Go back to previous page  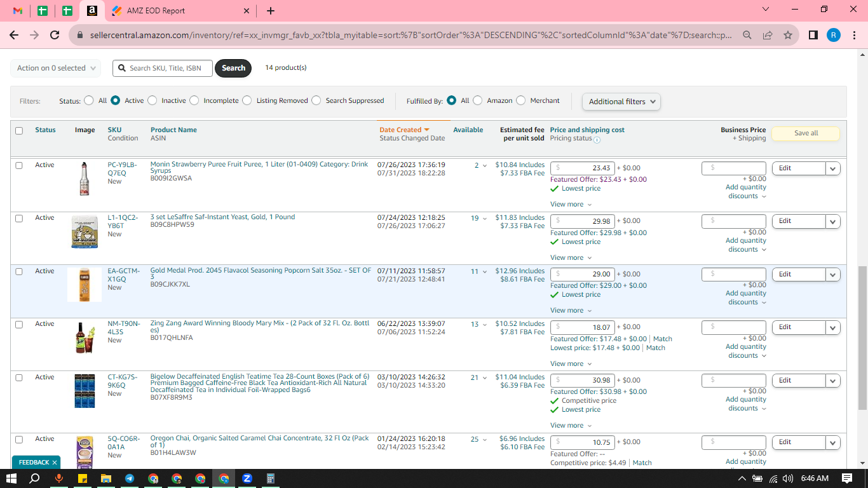coord(14,35)
